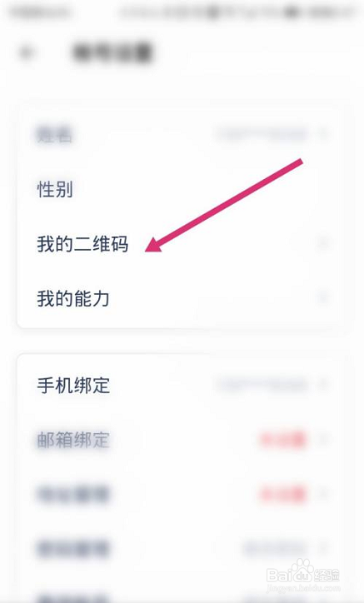Open the 姓名 name row
This screenshot has height=603, width=364.
(x=182, y=135)
